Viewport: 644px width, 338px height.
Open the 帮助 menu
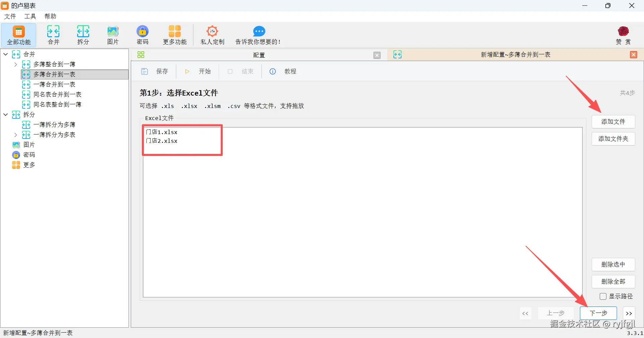50,16
